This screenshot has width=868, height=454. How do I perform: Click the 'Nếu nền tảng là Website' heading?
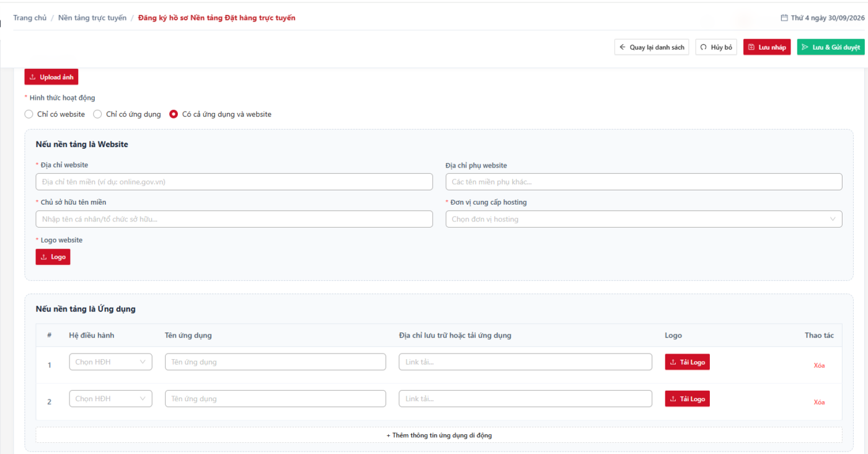[82, 145]
